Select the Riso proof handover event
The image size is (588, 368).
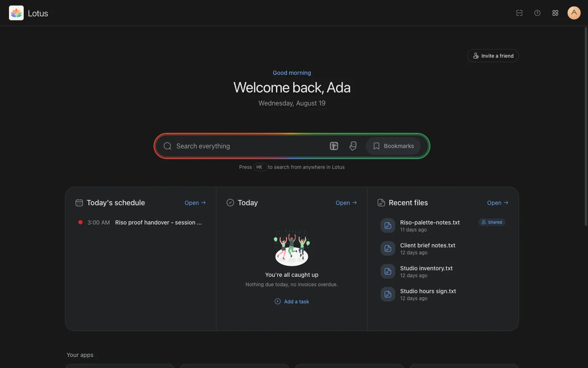click(140, 222)
